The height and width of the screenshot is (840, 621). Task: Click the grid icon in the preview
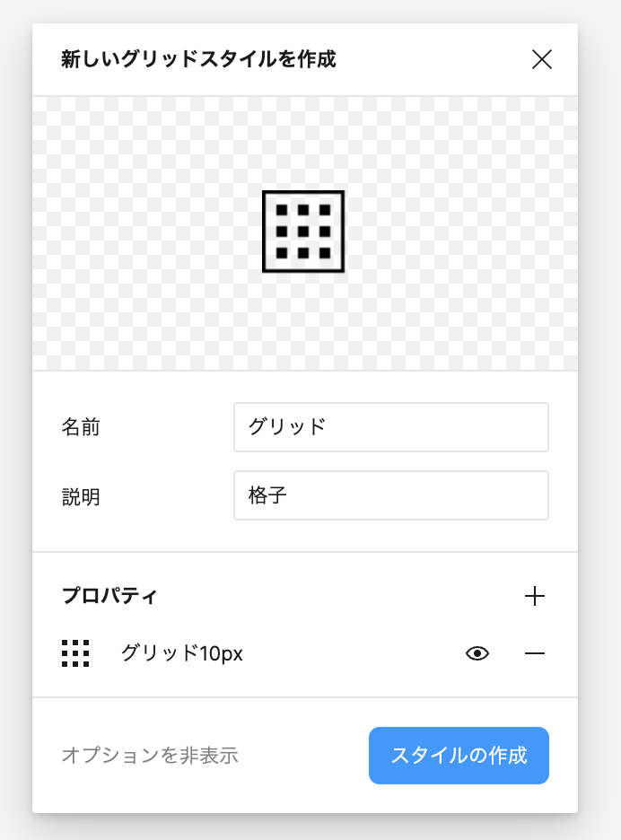tap(303, 232)
